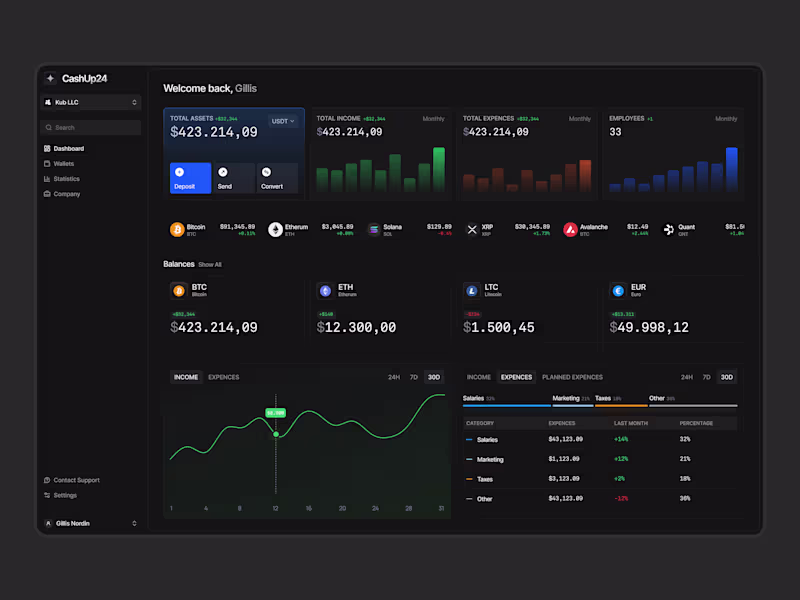
Task: Open the Gillis Nordin profile dropdown
Action: pos(90,522)
